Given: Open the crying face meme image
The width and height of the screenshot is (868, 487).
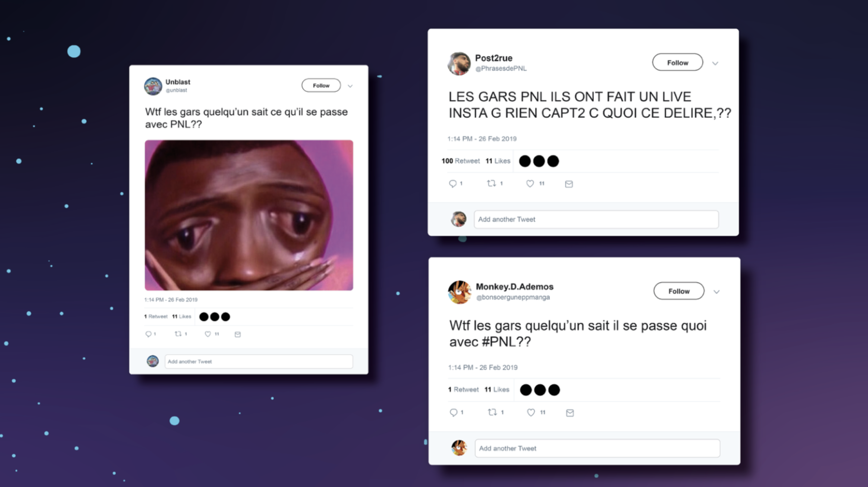Looking at the screenshot, I should [x=249, y=215].
